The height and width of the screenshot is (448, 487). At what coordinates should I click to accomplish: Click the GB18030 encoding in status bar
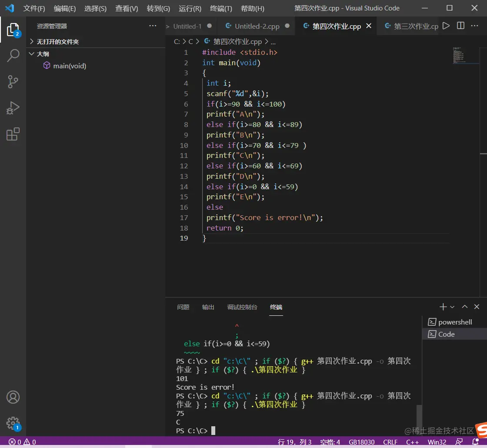361,442
